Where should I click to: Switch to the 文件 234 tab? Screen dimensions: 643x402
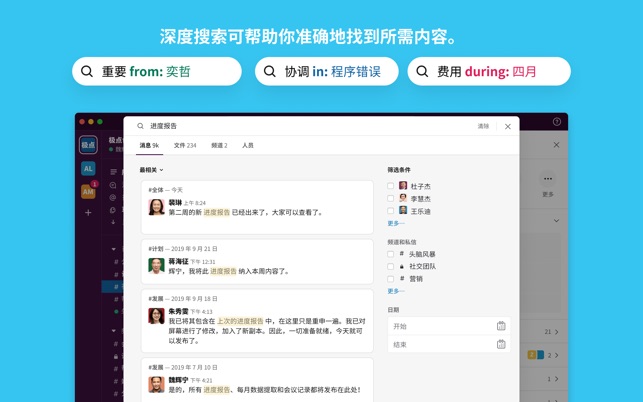[185, 145]
